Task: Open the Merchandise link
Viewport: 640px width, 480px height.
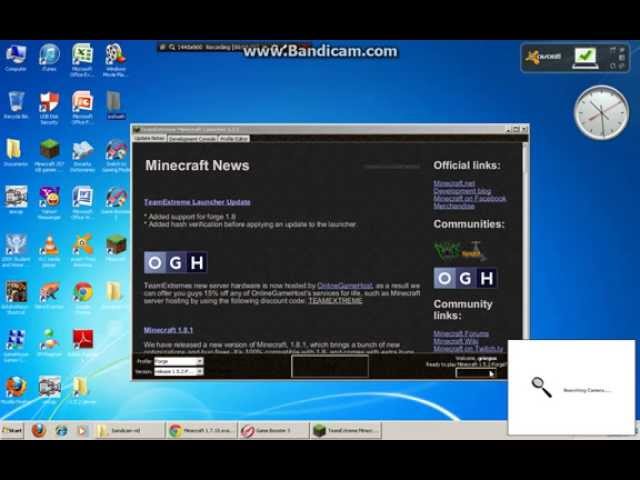Action: (454, 206)
